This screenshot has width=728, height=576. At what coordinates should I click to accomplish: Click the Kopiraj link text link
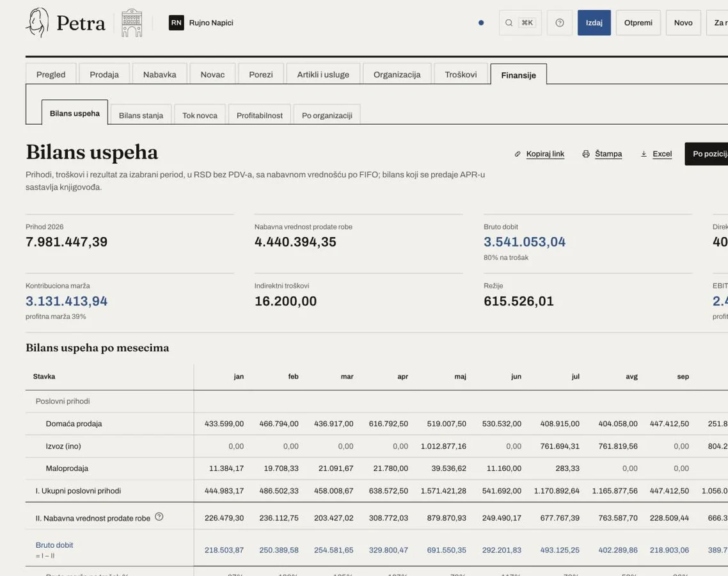point(545,154)
